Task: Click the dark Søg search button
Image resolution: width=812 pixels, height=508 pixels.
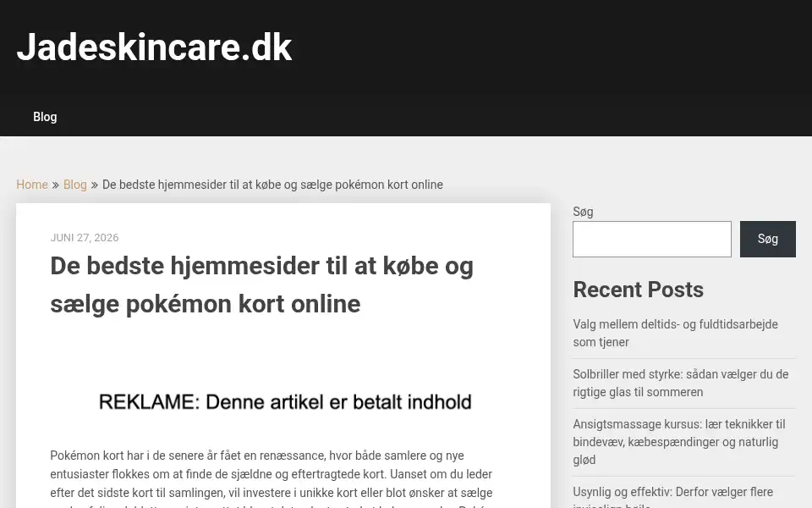Action: coord(767,239)
